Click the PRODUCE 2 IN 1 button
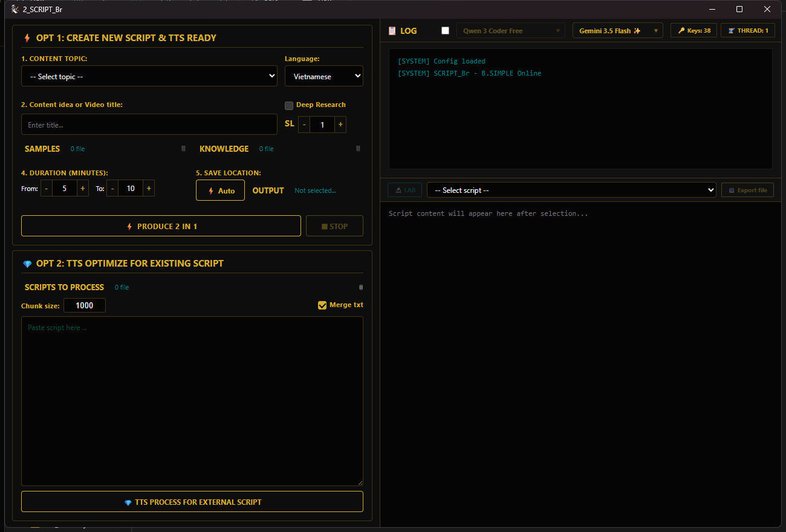Viewport: 786px width, 532px height. pyautogui.click(x=161, y=226)
